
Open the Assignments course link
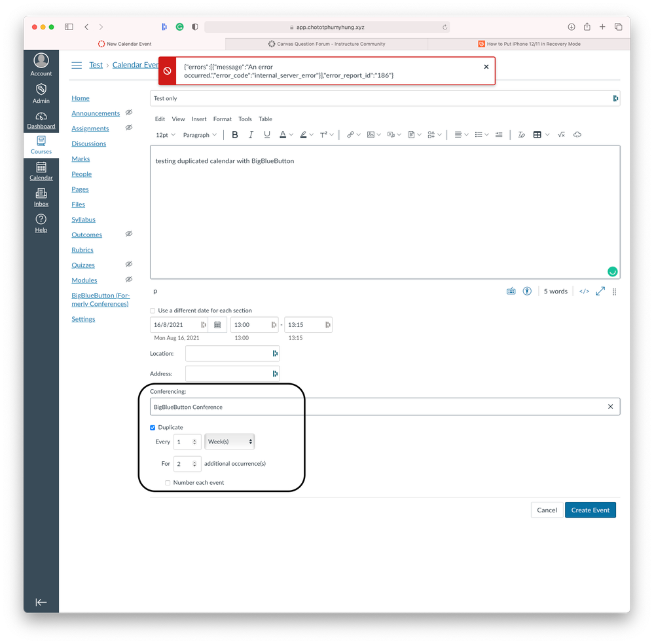90,128
